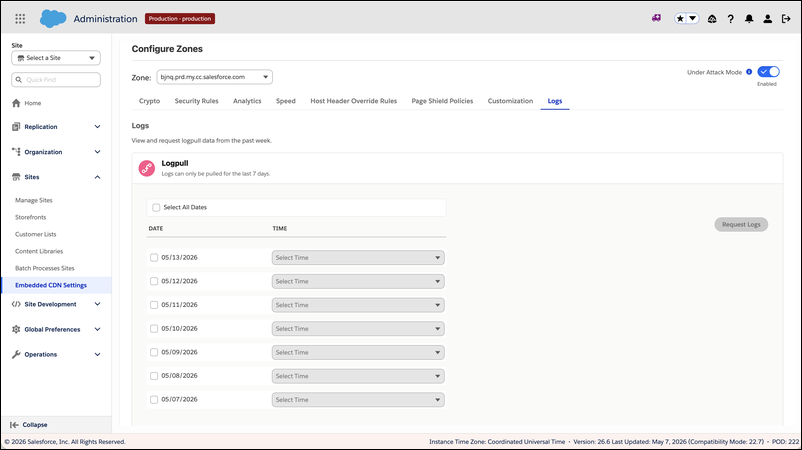Click the Quick Find search icon

tap(19, 80)
